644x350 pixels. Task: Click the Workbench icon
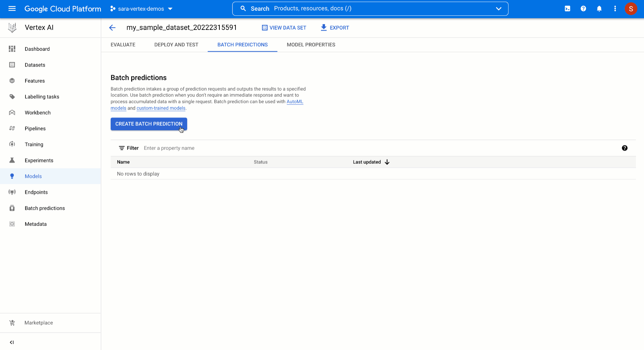click(12, 113)
